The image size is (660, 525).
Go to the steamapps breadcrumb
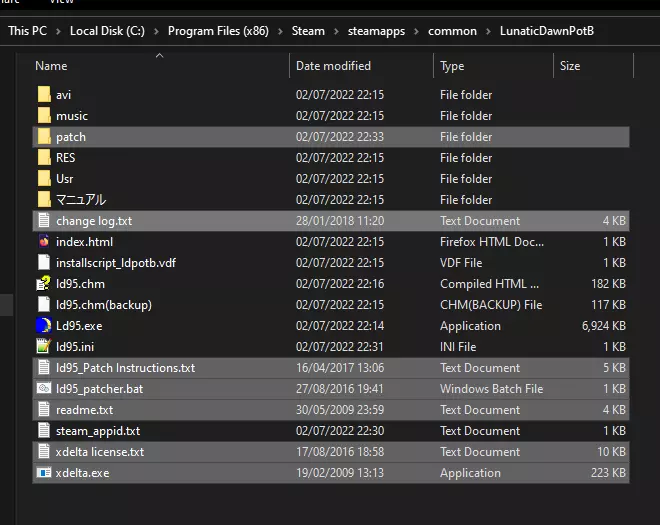click(x=376, y=31)
